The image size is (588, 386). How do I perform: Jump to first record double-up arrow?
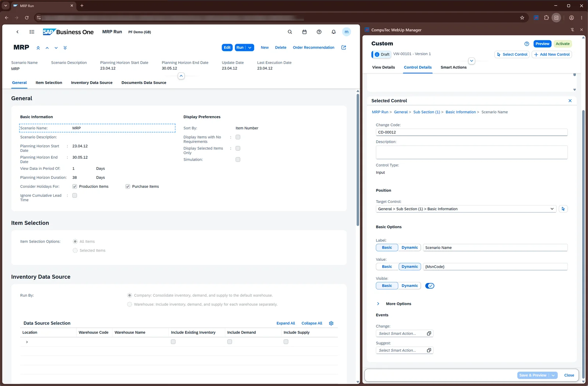(38, 48)
